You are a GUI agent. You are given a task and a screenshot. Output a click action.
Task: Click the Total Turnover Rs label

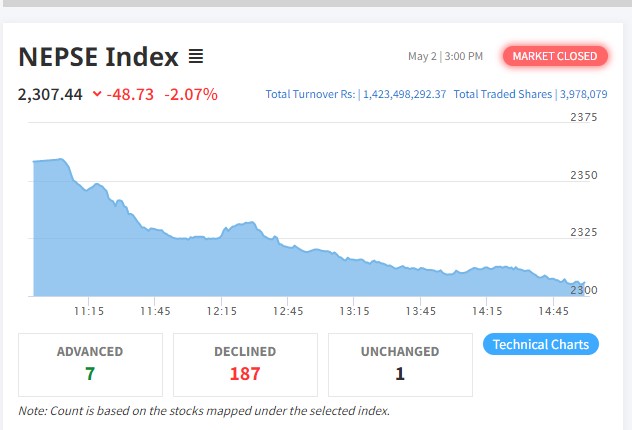pyautogui.click(x=310, y=95)
